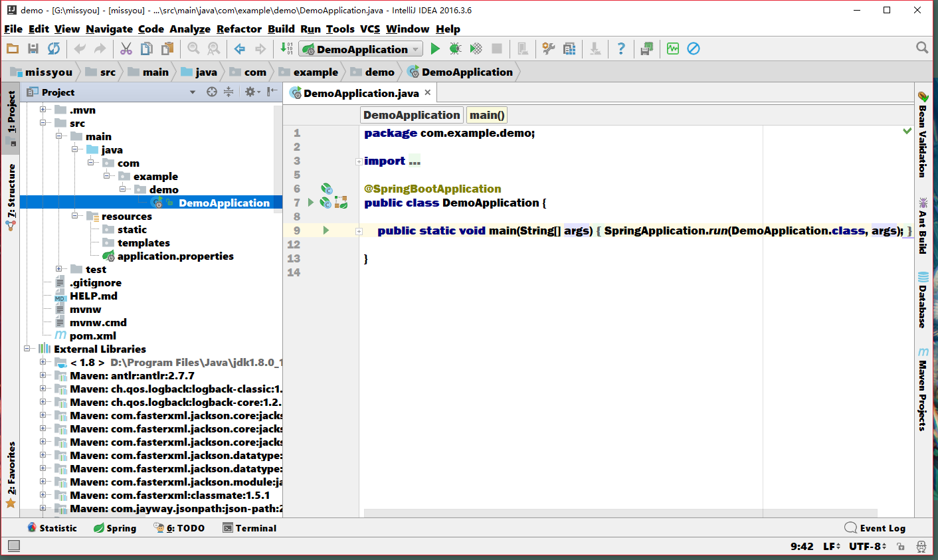938x560 pixels.
Task: Click the Paste clipboard icon
Action: [167, 48]
